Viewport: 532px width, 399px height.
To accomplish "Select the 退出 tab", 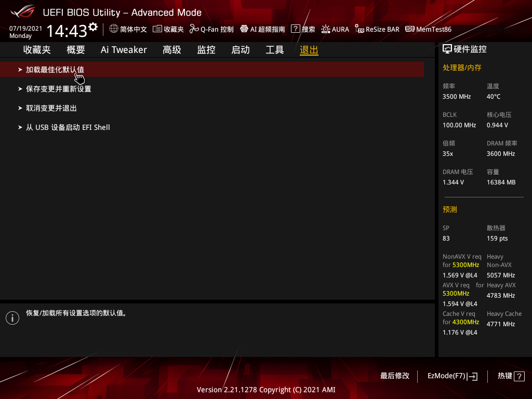I will tap(309, 50).
